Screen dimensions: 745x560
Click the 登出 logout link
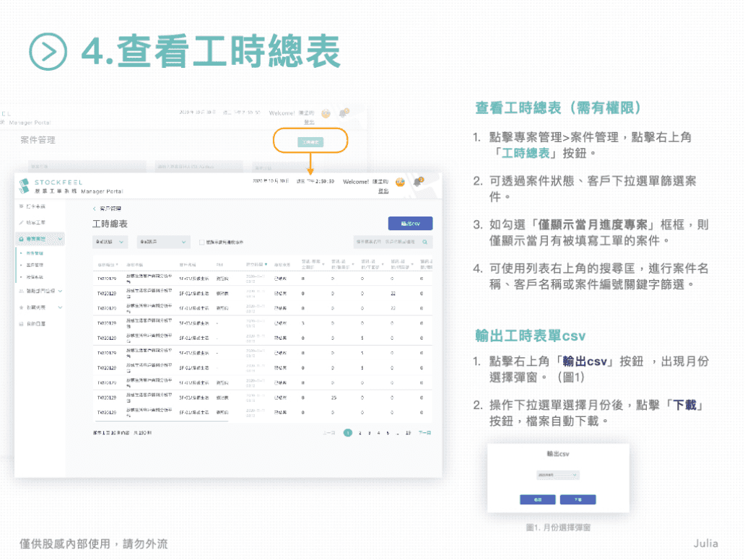383,191
